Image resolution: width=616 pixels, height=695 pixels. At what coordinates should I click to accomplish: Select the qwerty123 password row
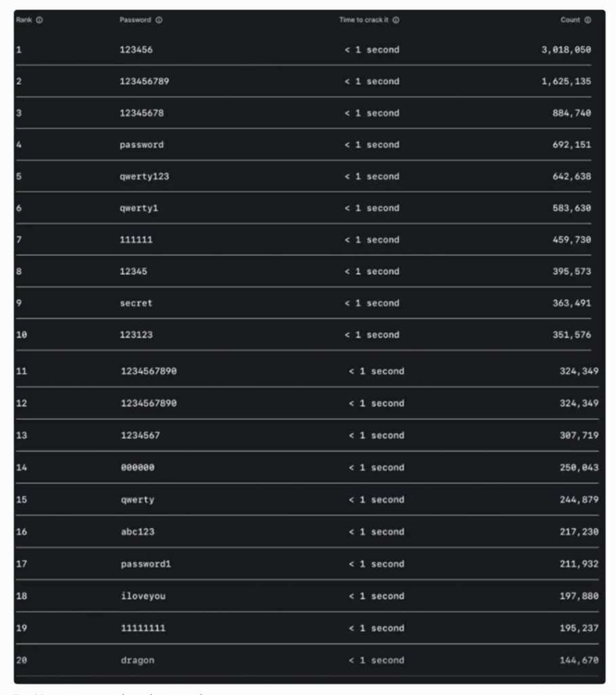click(x=145, y=176)
